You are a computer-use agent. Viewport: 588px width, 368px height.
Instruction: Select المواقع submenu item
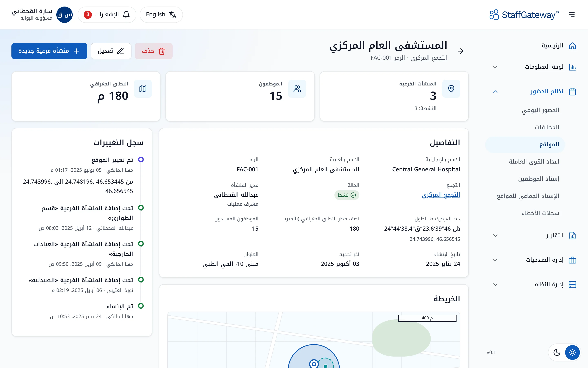coord(525,145)
